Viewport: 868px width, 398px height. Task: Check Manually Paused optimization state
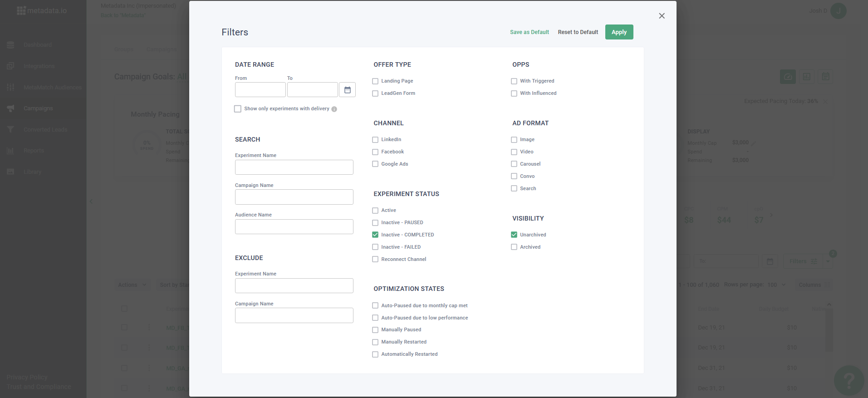pos(375,330)
